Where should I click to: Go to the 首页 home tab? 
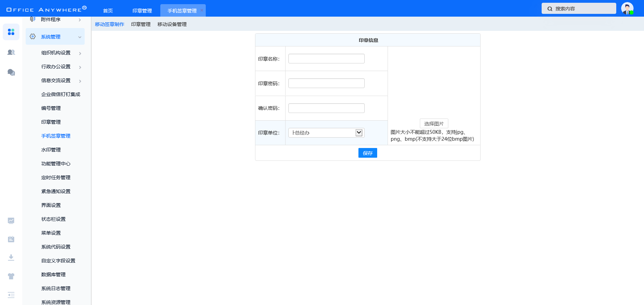[x=108, y=11]
